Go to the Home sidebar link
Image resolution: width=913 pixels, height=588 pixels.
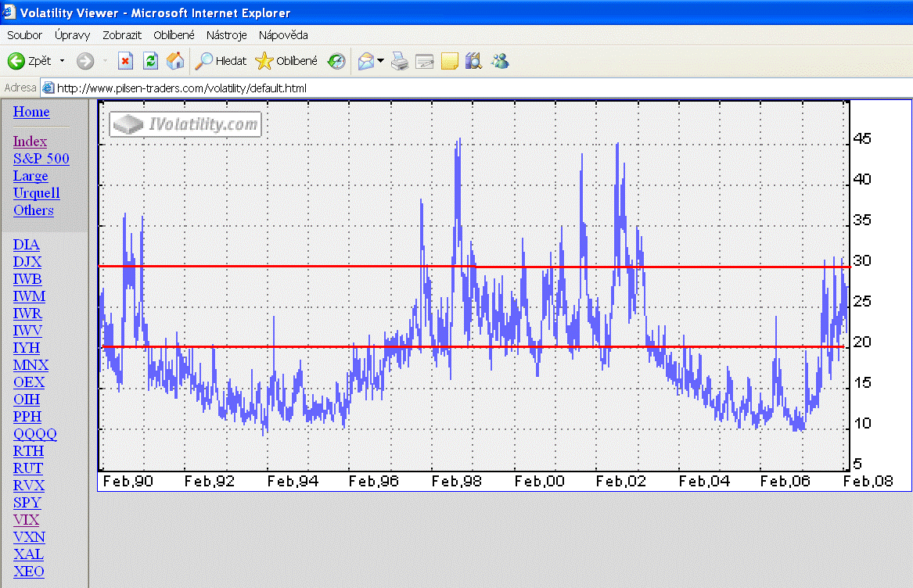pos(31,112)
